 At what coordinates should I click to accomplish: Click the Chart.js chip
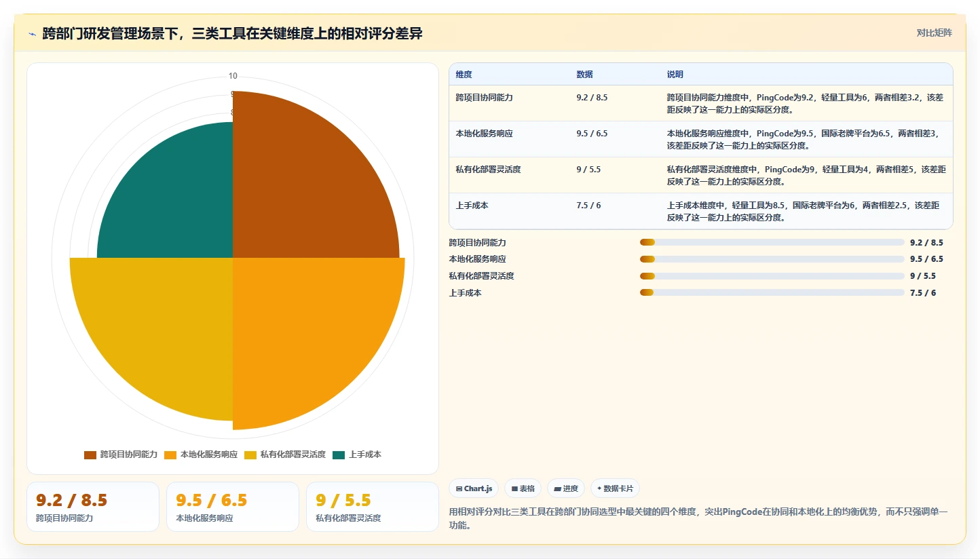[474, 488]
